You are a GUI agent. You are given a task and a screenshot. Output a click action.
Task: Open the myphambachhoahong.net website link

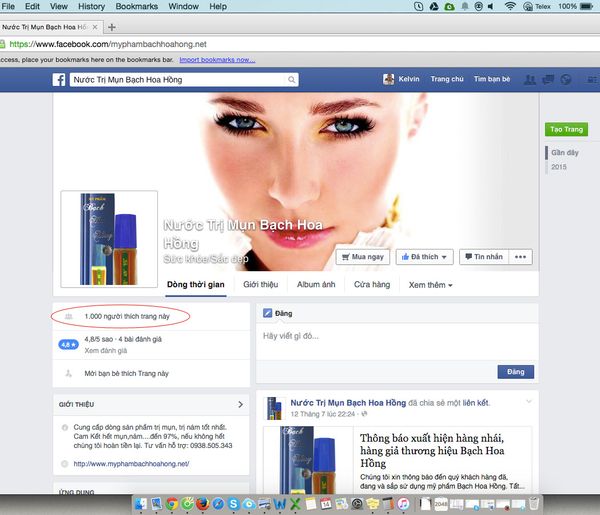tap(131, 464)
